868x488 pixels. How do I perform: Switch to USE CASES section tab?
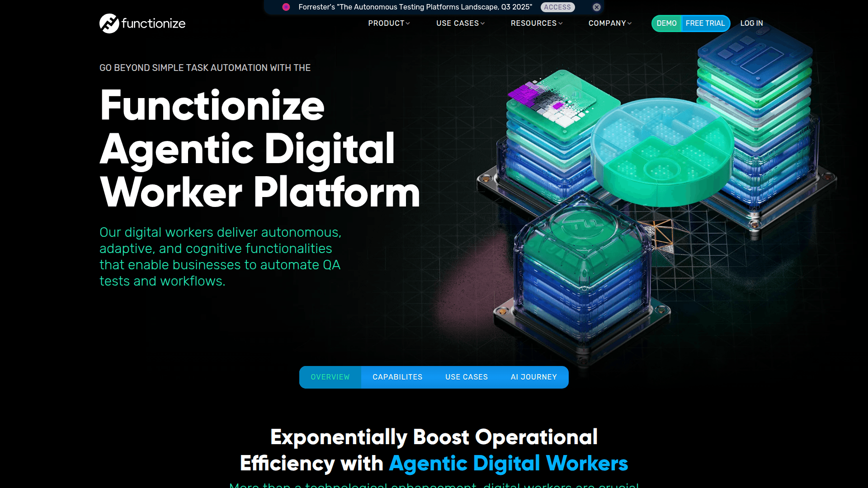466,377
